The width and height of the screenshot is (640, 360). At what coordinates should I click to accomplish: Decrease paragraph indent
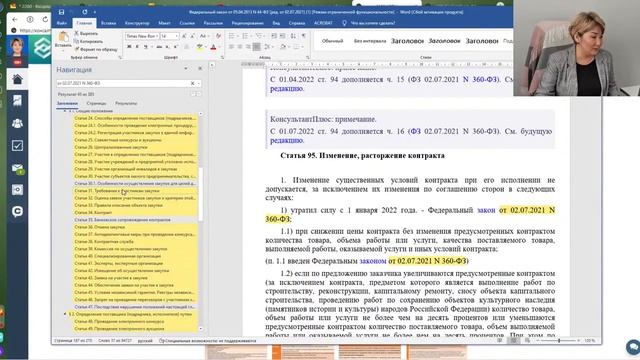274,36
